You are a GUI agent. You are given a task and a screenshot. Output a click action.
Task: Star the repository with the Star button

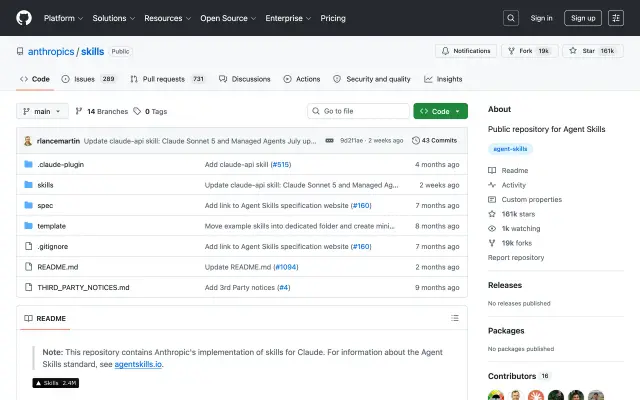pyautogui.click(x=593, y=51)
